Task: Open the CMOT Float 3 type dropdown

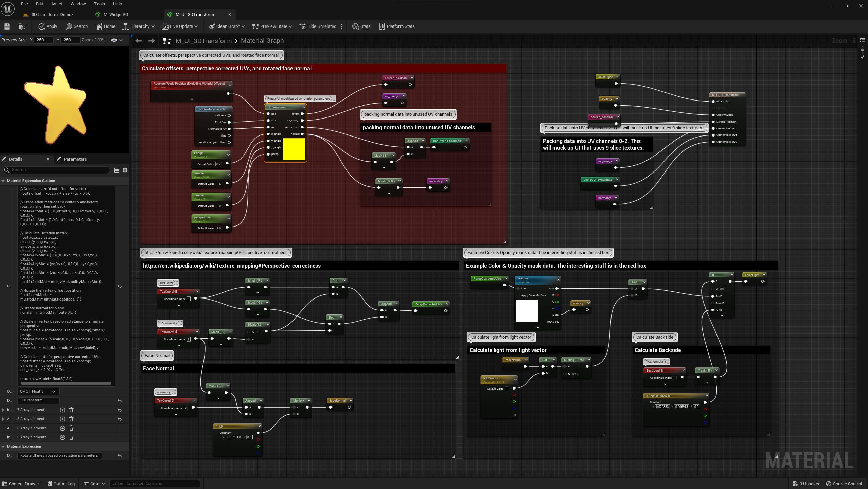Action: [38, 391]
